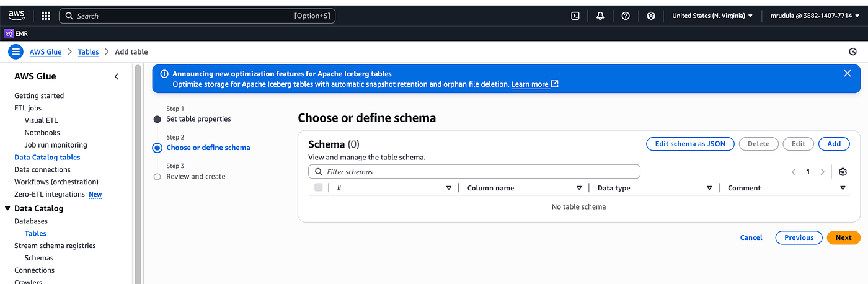Open the help question mark icon
The image size is (868, 284).
click(x=626, y=16)
